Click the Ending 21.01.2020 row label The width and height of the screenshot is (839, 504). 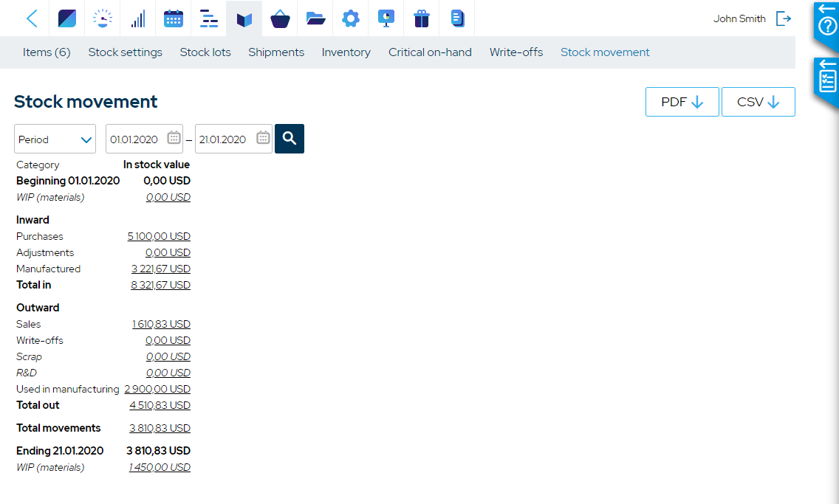tap(60, 451)
